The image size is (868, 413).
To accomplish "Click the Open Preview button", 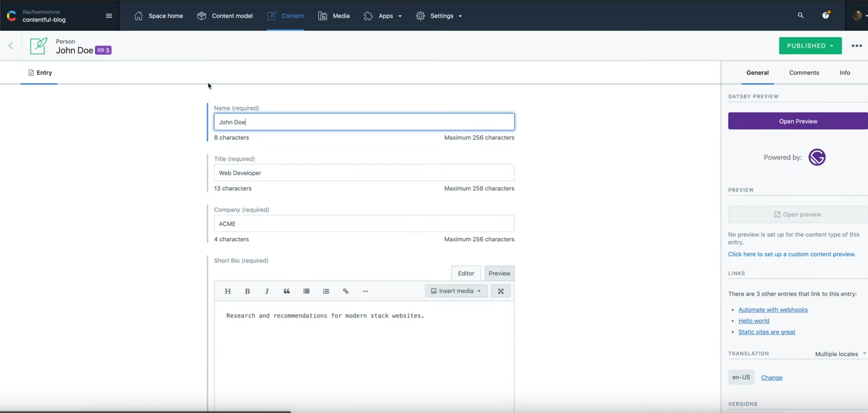I will 798,121.
